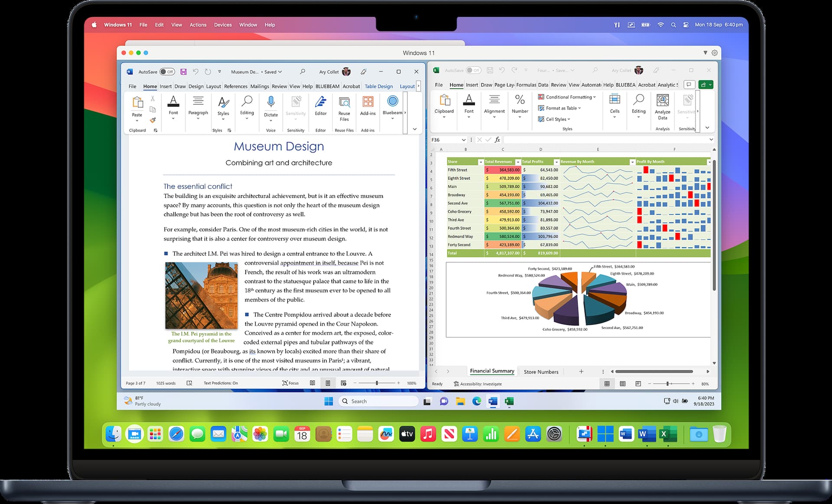Click Accessibility: Investigate in Excel status bar
Image resolution: width=832 pixels, height=504 pixels.
tap(478, 384)
